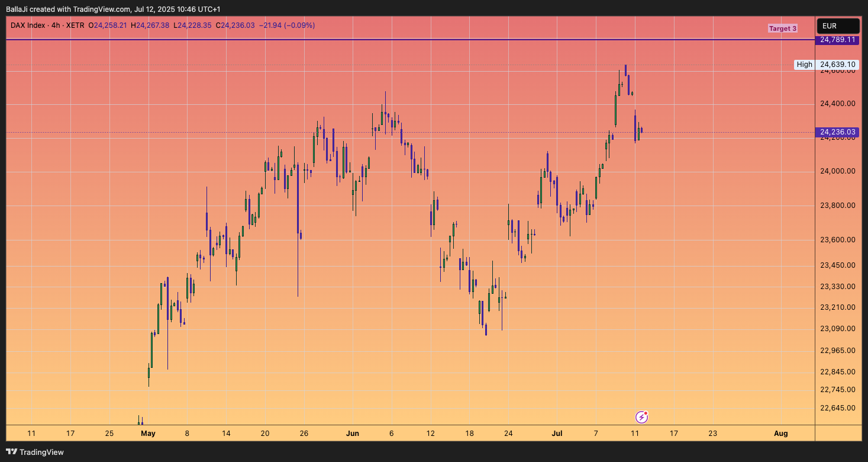
Task: Click the 22,645.00 price axis label
Action: [838, 408]
